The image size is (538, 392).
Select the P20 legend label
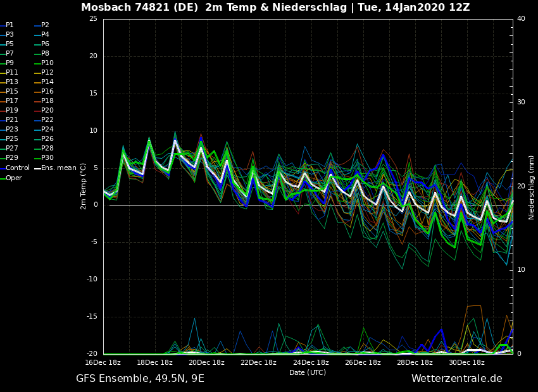47,111
